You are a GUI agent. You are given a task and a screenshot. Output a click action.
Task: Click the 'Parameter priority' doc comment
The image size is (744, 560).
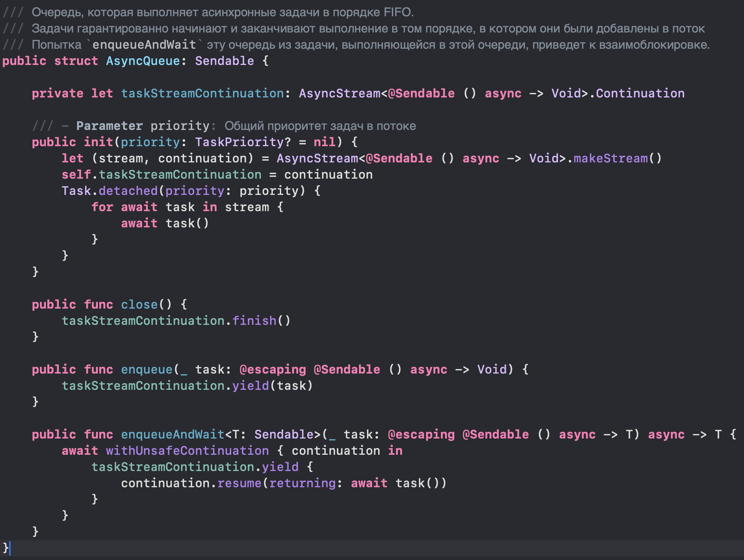143,126
